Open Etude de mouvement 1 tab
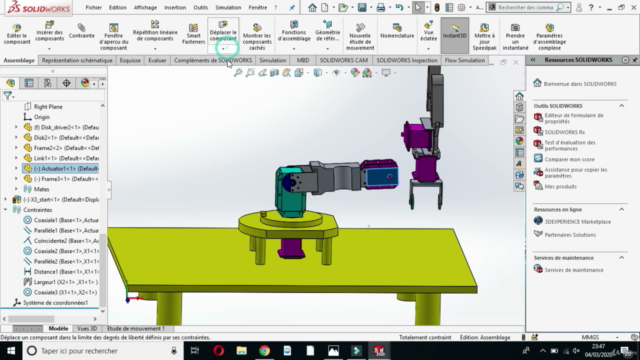This screenshot has width=640, height=360. pos(136,329)
